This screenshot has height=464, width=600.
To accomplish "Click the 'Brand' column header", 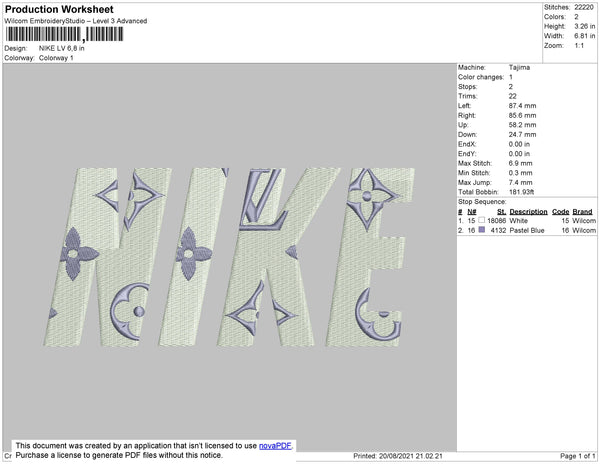I will [582, 212].
